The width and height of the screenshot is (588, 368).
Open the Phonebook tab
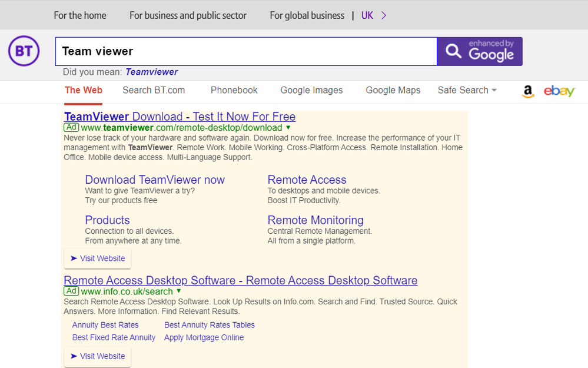point(234,90)
